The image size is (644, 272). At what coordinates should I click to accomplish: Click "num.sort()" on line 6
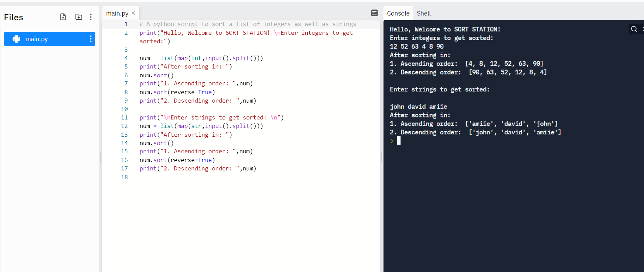[x=157, y=75]
